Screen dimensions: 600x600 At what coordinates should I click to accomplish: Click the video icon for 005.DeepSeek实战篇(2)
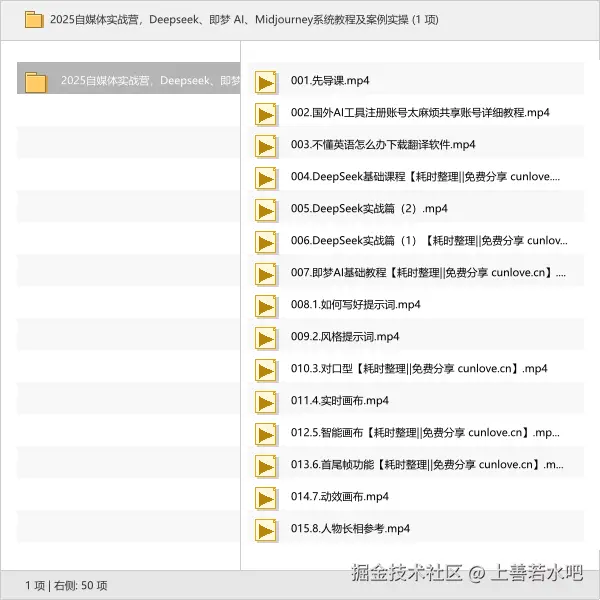coord(266,210)
